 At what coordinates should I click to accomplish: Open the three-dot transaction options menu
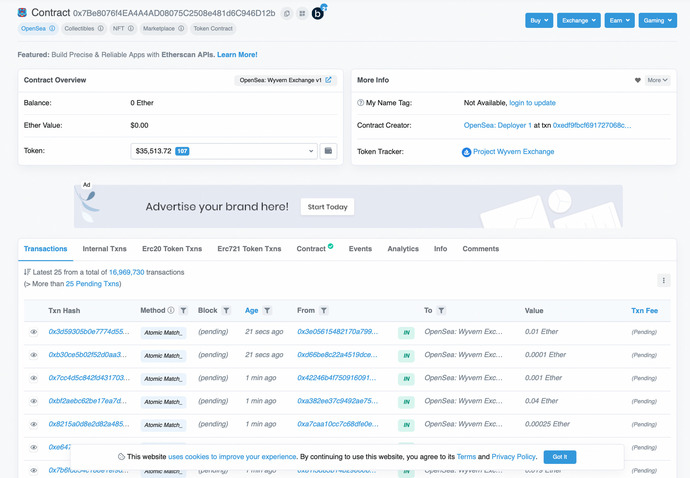(663, 281)
